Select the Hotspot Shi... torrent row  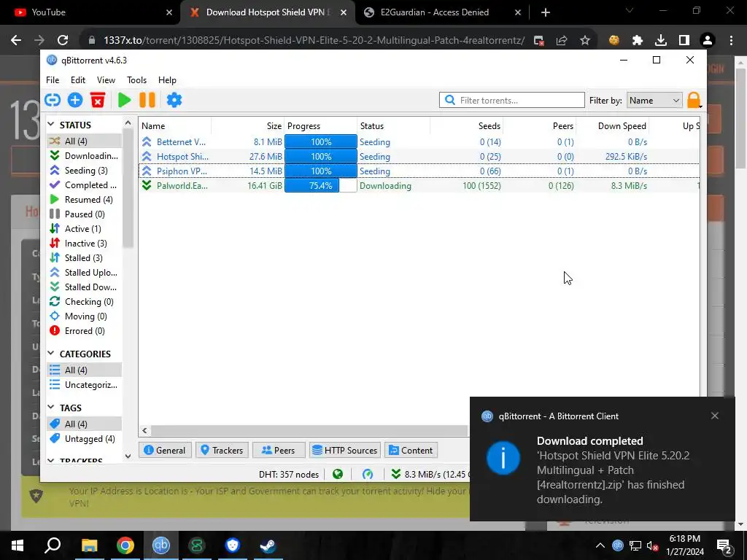[419, 156]
